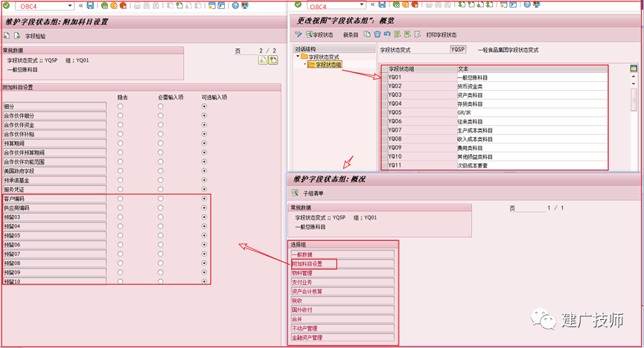Select 隐去 radio for 预算期间
Viewport: 644px width, 348px height.
tap(121, 144)
